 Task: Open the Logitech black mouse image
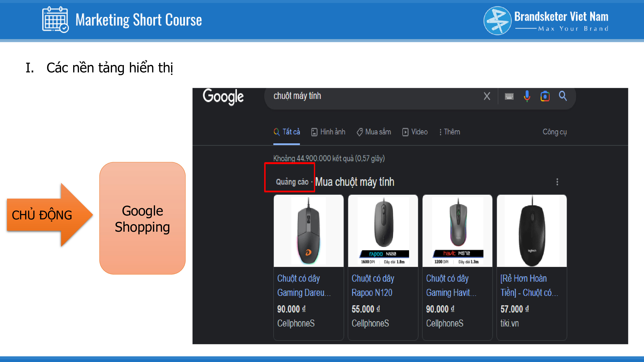[x=532, y=231]
